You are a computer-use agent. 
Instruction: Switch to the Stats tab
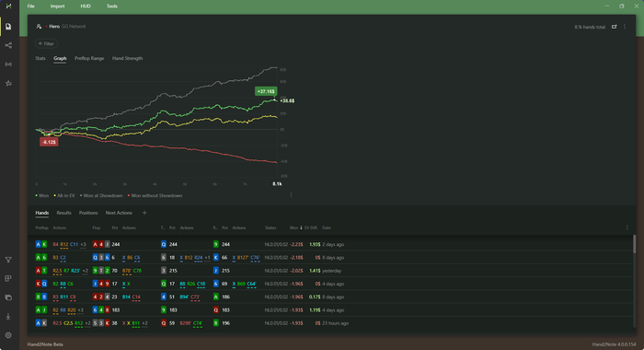tap(40, 58)
